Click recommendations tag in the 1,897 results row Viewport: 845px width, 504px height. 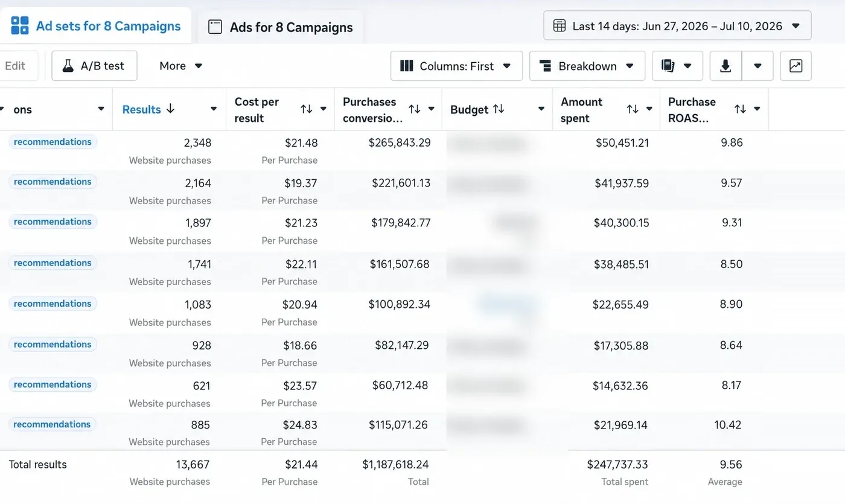click(x=53, y=222)
